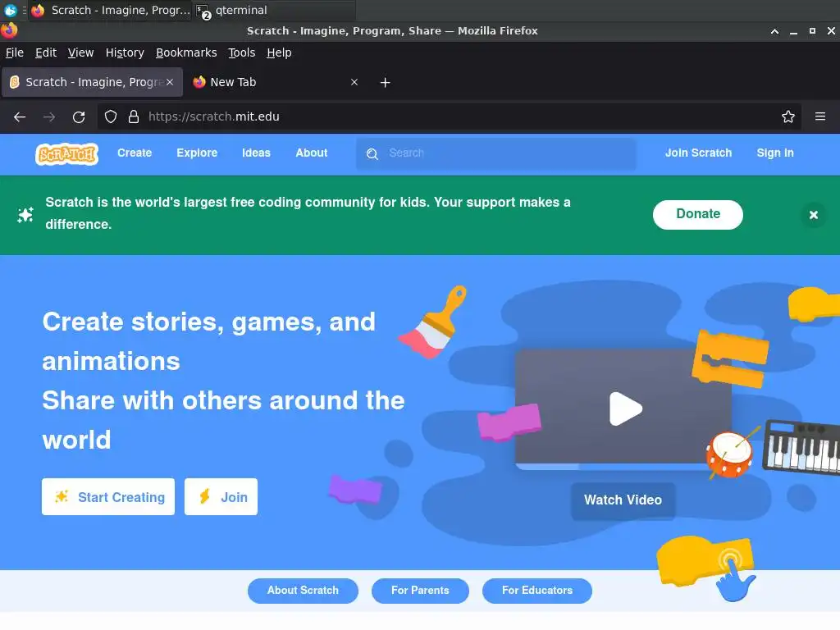This screenshot has width=840, height=630.
Task: Open the Bookmarks menu
Action: [x=186, y=52]
